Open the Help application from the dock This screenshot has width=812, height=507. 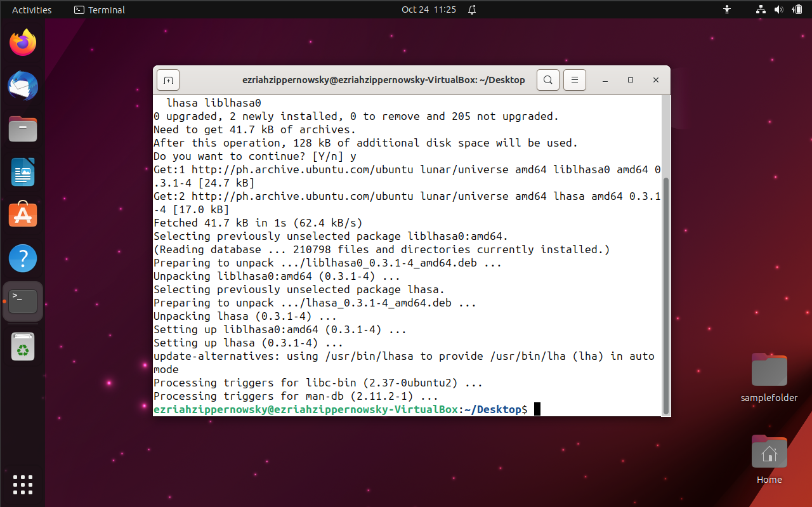[x=23, y=258]
